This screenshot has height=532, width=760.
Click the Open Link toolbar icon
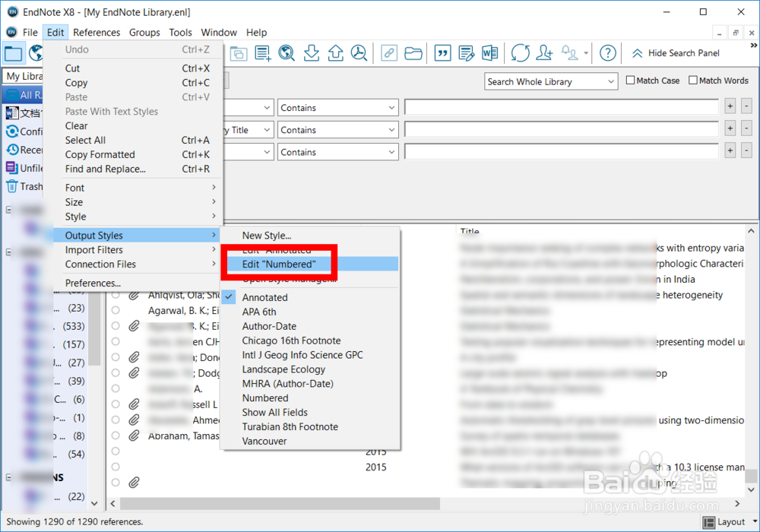pyautogui.click(x=388, y=53)
